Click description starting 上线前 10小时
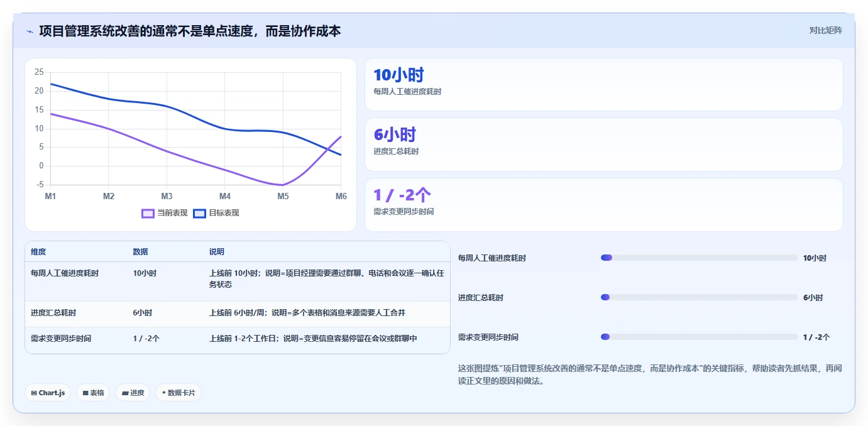868x426 pixels. [327, 279]
